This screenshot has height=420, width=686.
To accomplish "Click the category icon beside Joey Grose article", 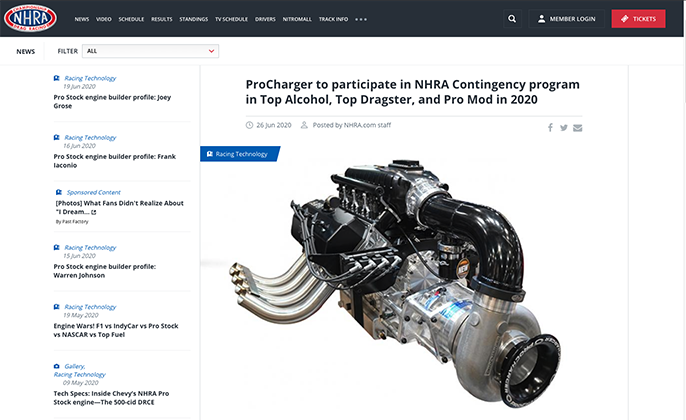I will 56,78.
